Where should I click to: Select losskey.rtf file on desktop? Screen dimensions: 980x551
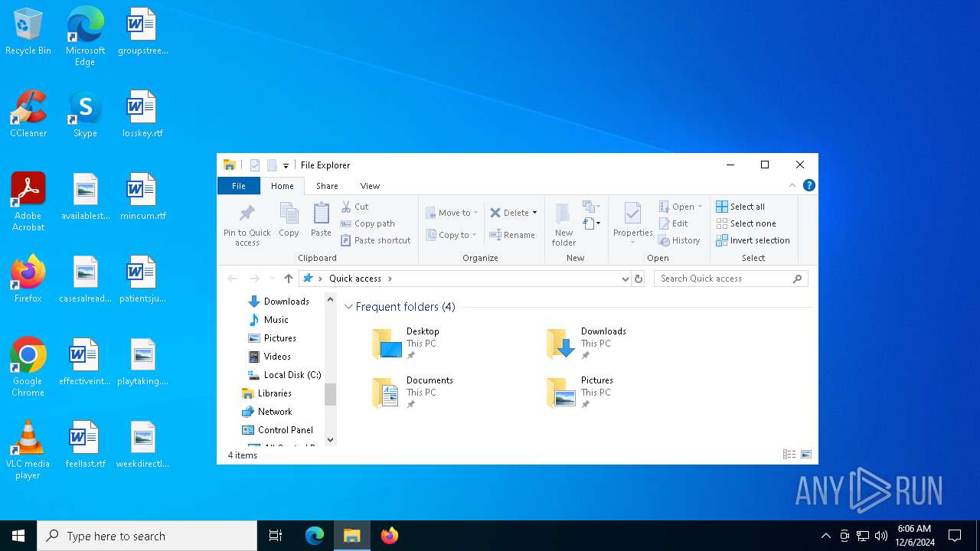[x=142, y=115]
